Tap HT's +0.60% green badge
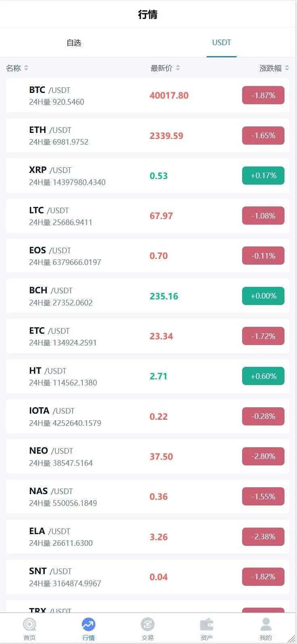The width and height of the screenshot is (297, 644). [263, 376]
